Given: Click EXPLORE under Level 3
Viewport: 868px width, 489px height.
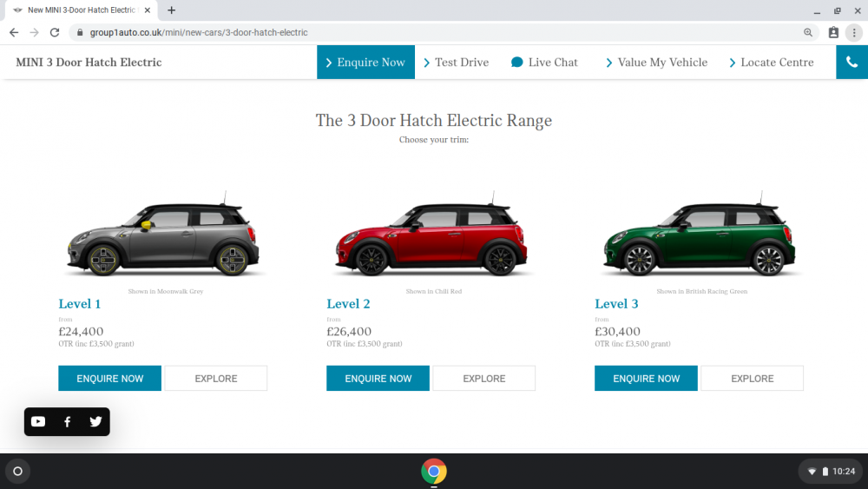Looking at the screenshot, I should tap(753, 378).
